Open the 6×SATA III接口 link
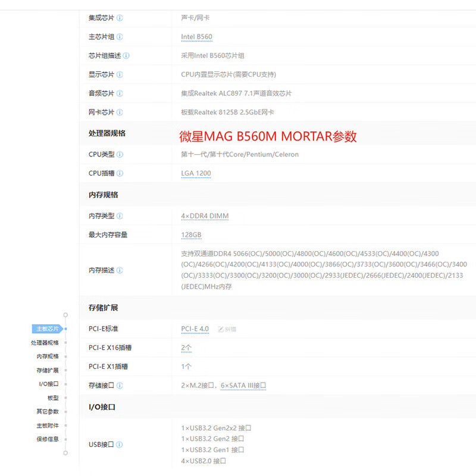 pyautogui.click(x=243, y=386)
